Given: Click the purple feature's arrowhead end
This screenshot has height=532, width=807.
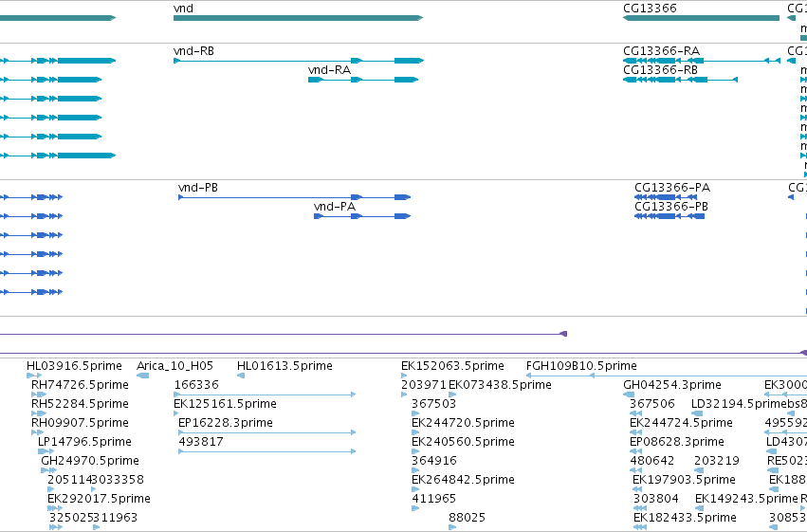Looking at the screenshot, I should tap(563, 334).
